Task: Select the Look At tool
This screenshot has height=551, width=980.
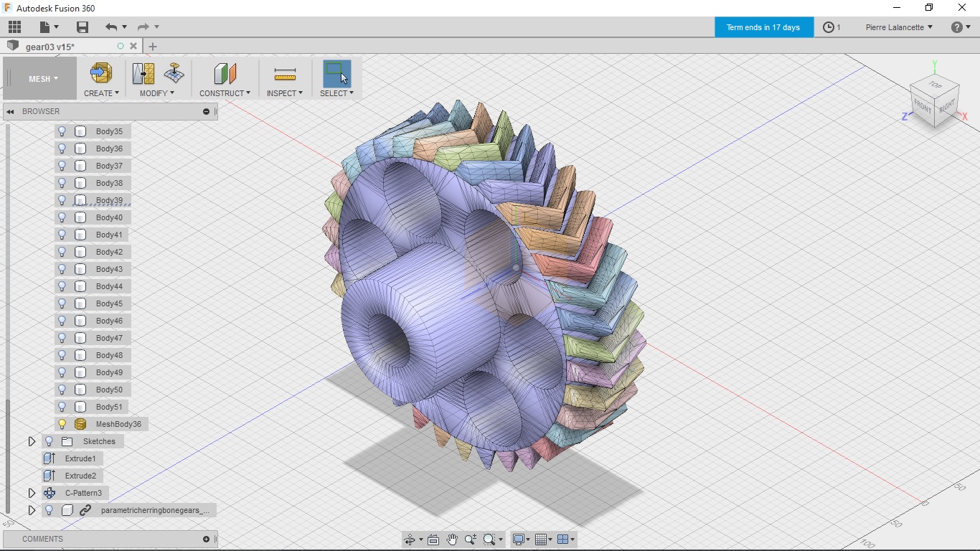Action: click(433, 540)
